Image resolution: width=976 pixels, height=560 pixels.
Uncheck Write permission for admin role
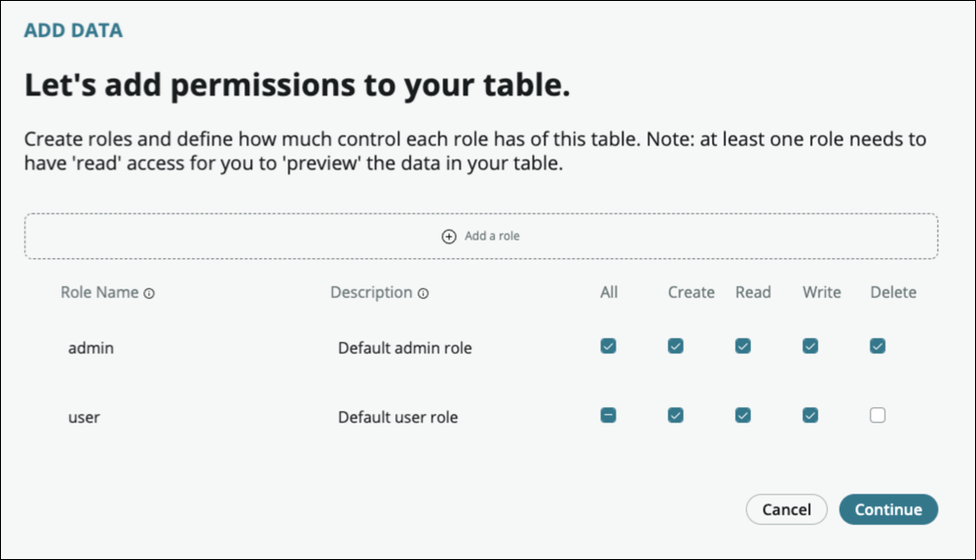pyautogui.click(x=810, y=346)
